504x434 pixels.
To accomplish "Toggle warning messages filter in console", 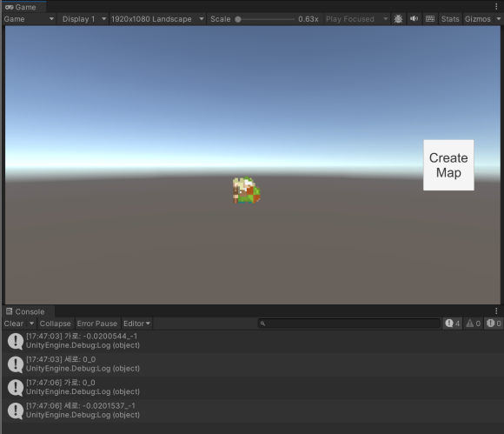I will click(x=473, y=324).
